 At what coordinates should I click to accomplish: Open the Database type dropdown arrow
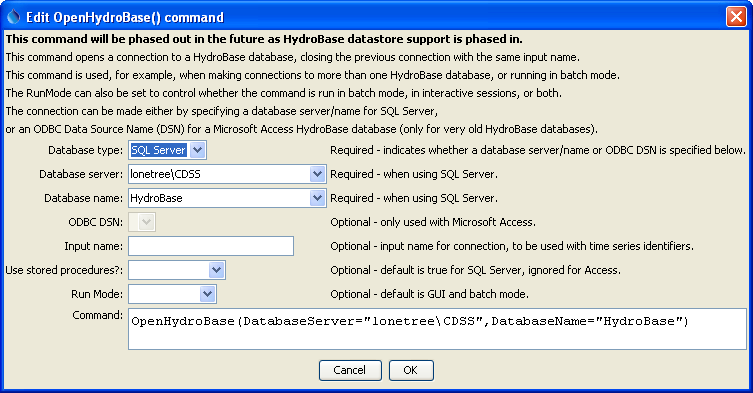click(198, 150)
